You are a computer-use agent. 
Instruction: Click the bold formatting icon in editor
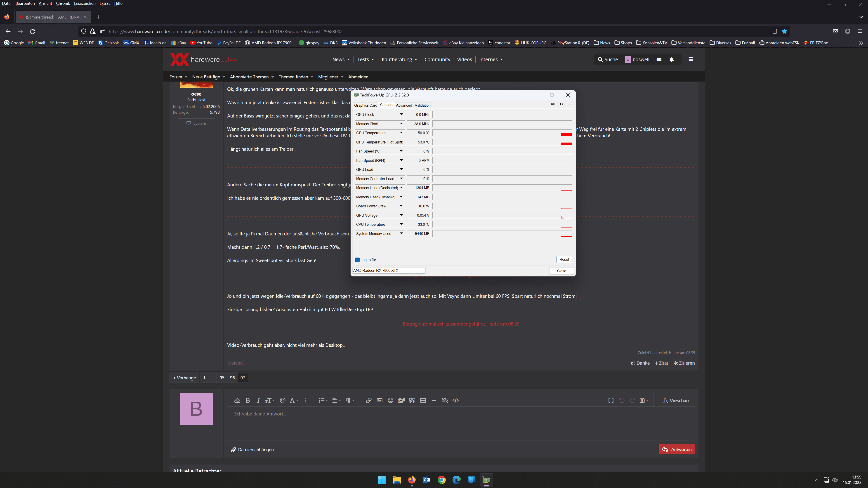tap(248, 400)
